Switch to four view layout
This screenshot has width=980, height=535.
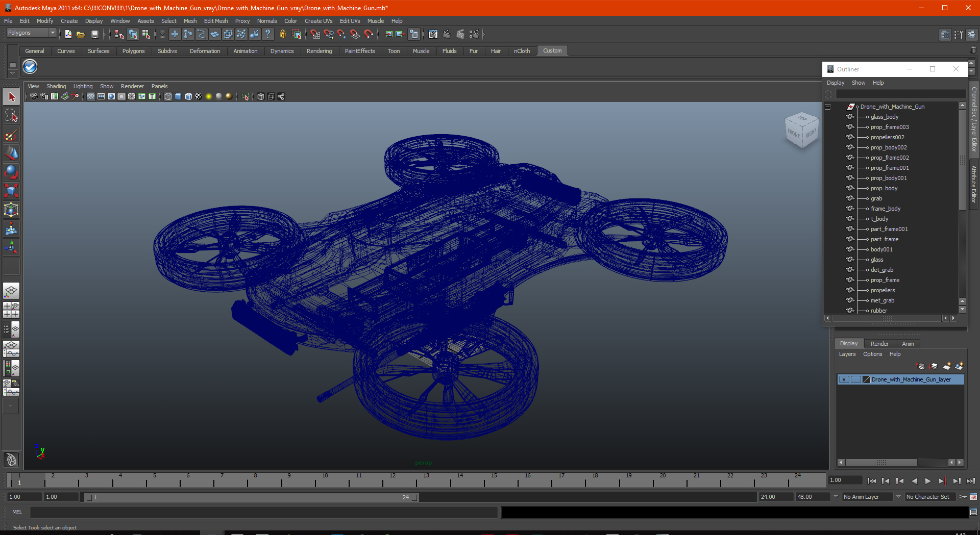[x=11, y=310]
